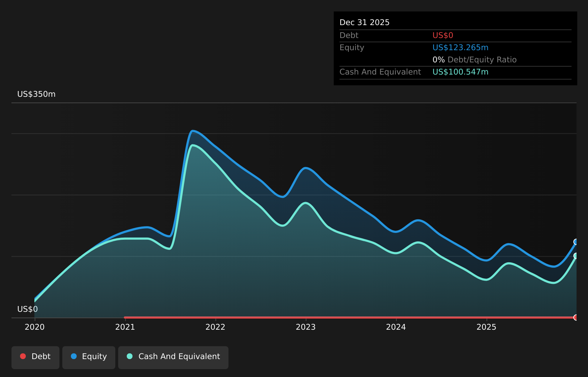Click the 2021 x-axis label
Image resolution: width=588 pixels, height=377 pixels.
click(125, 327)
